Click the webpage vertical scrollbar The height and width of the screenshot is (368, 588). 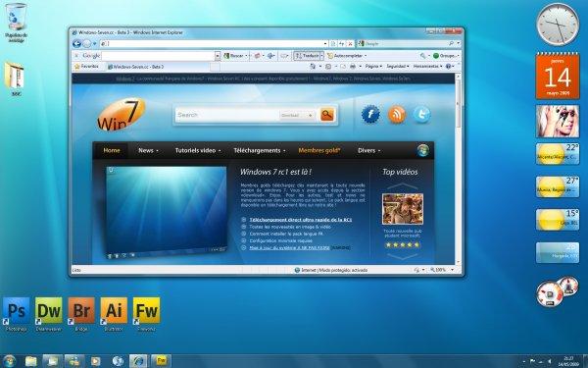pos(458,169)
